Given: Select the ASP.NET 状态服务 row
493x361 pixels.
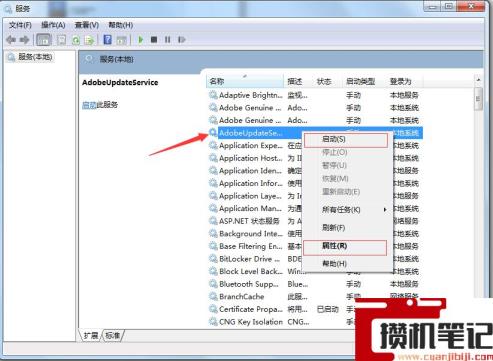Looking at the screenshot, I should (x=255, y=221).
